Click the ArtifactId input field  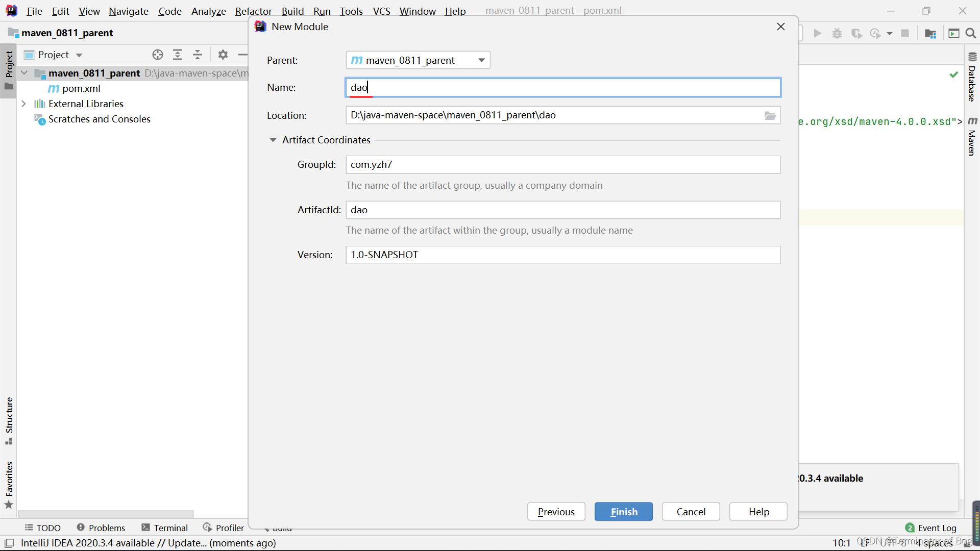click(563, 210)
